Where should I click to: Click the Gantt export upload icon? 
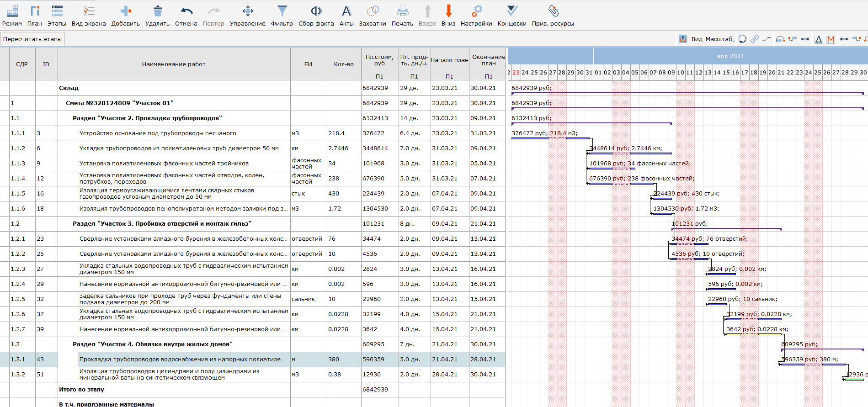coord(683,39)
